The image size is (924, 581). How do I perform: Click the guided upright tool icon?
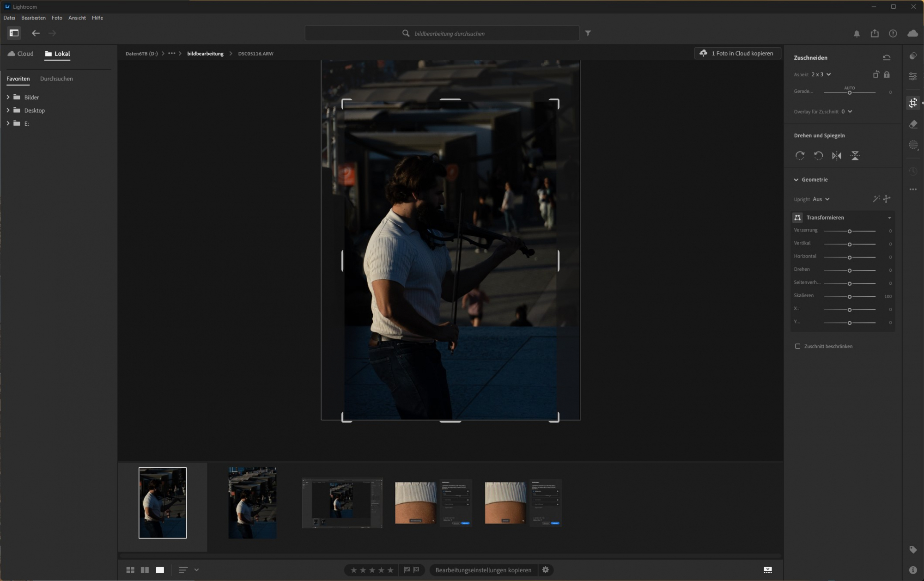coord(887,199)
